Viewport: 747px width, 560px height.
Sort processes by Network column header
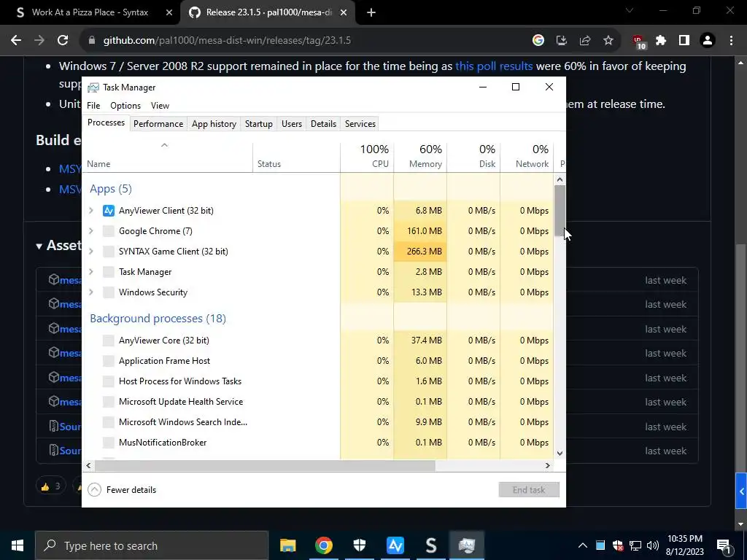(527, 156)
